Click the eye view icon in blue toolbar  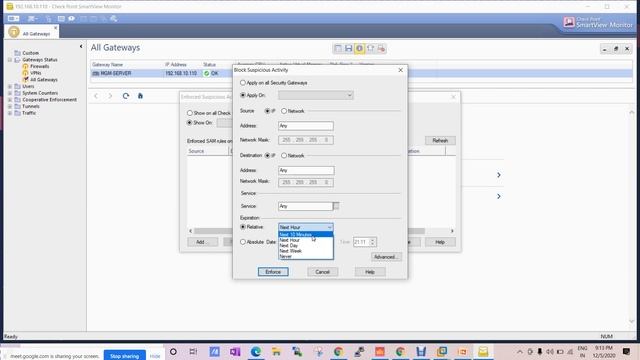point(71,18)
